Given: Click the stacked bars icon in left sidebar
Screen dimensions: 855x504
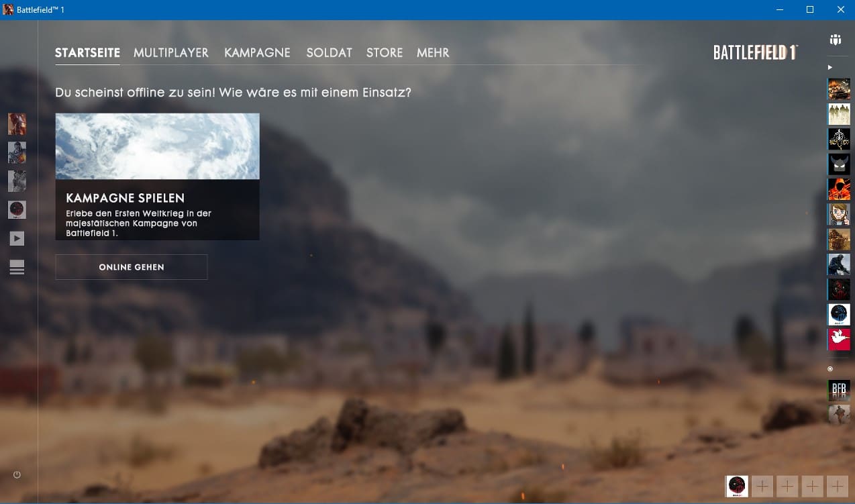Looking at the screenshot, I should pyautogui.click(x=17, y=267).
